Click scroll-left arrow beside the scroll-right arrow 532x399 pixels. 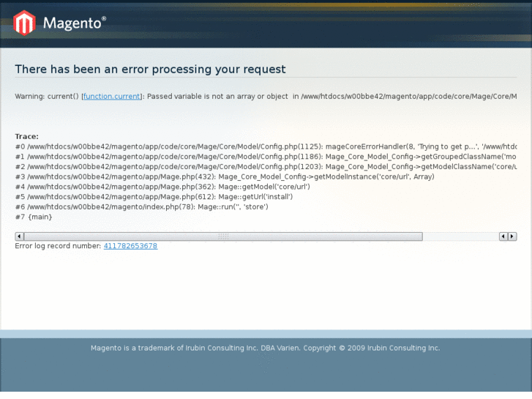[x=503, y=236]
